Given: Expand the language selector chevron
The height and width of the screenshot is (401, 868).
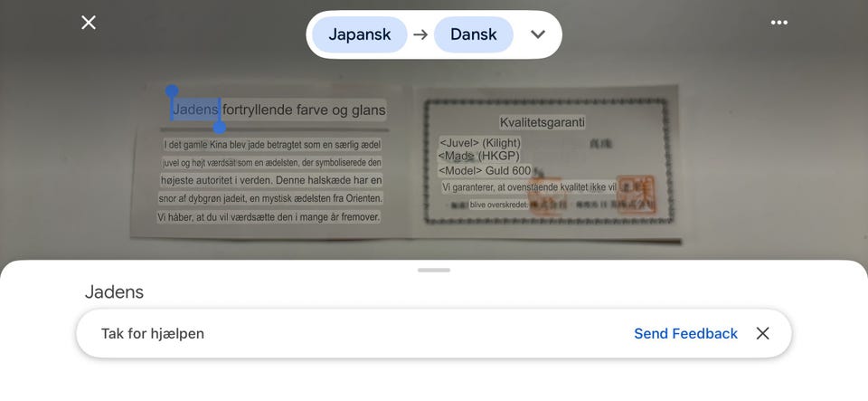Looking at the screenshot, I should click(537, 34).
